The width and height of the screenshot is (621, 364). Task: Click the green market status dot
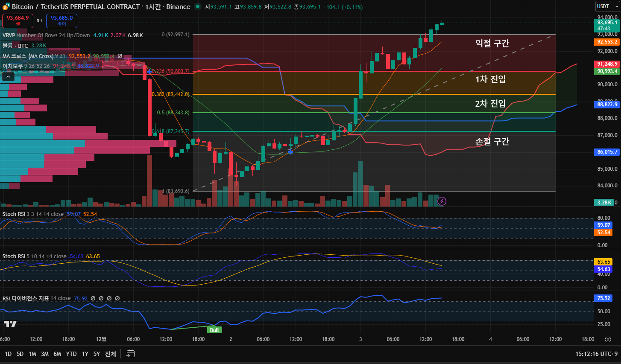(x=197, y=6)
